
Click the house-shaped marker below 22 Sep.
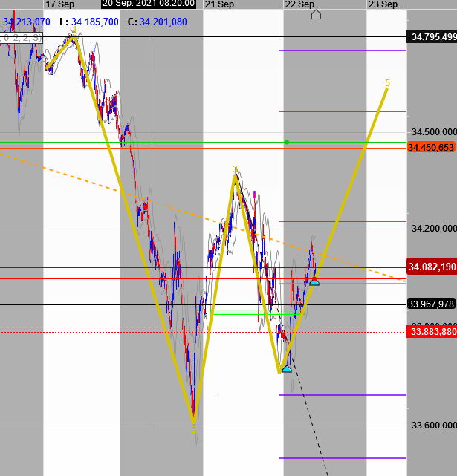[x=316, y=14]
